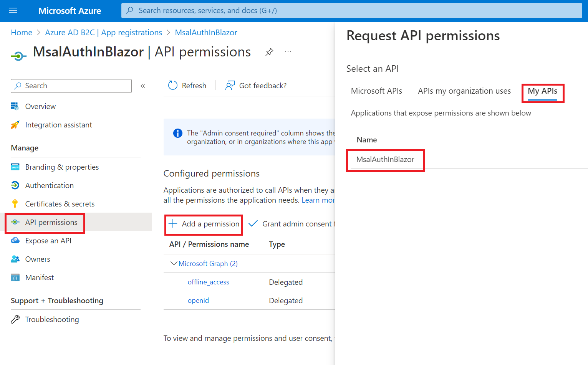
Task: Click the Troubleshooting wrench icon
Action: tap(15, 319)
